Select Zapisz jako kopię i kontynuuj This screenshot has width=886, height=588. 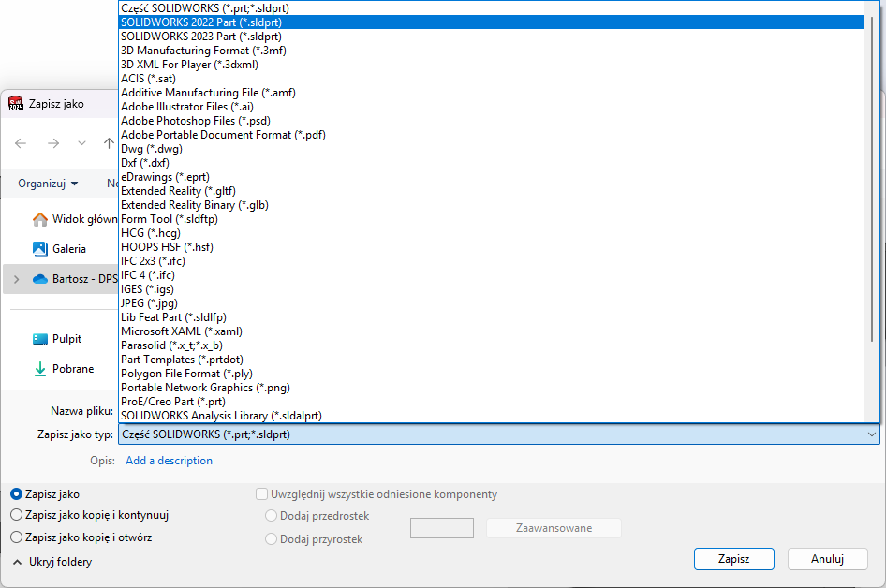[16, 514]
